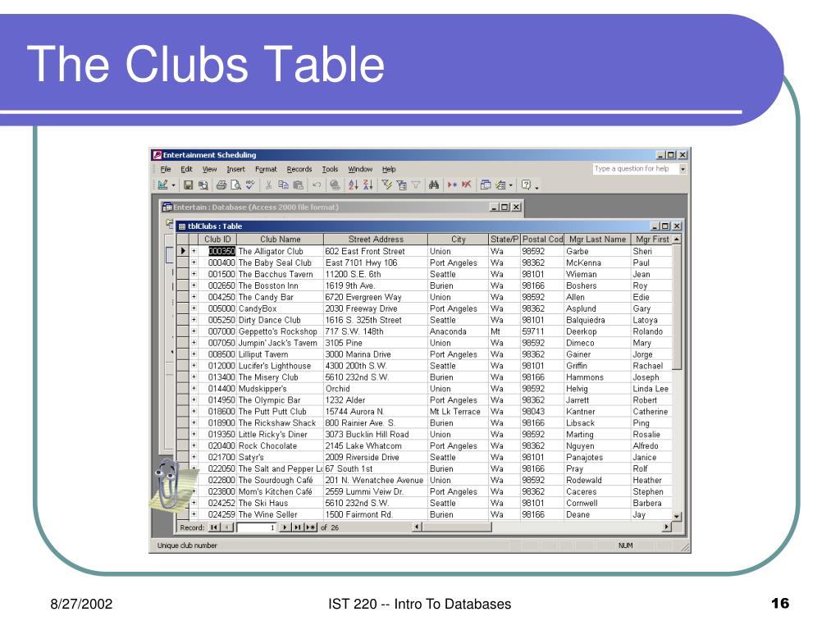Click the Apply Filter funnel icon
The height and width of the screenshot is (630, 840).
click(x=416, y=185)
